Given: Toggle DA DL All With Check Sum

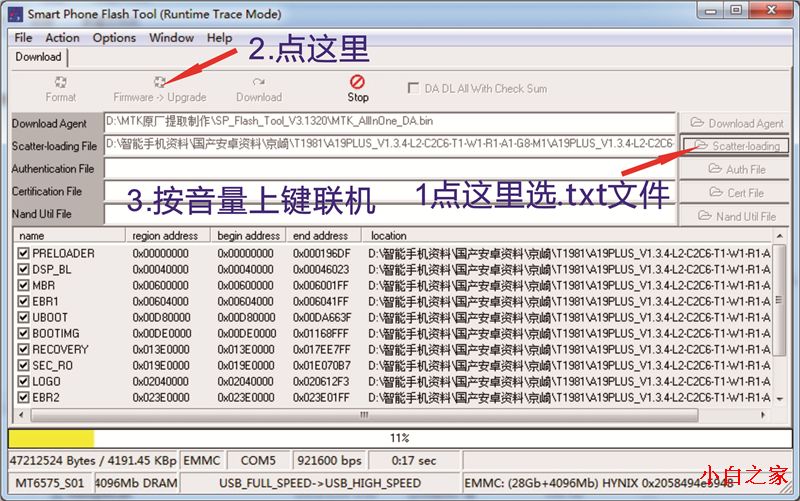Looking at the screenshot, I should (413, 88).
